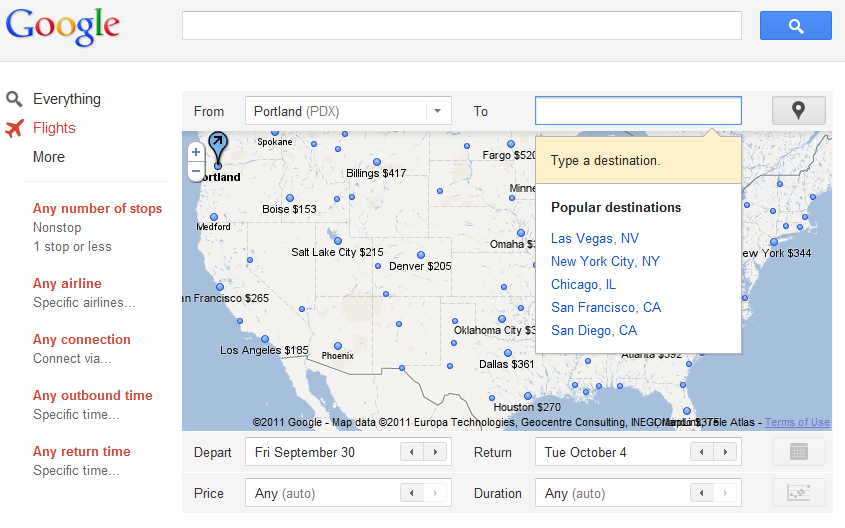The image size is (845, 528).
Task: Select the Medford map dot
Action: [x=214, y=217]
